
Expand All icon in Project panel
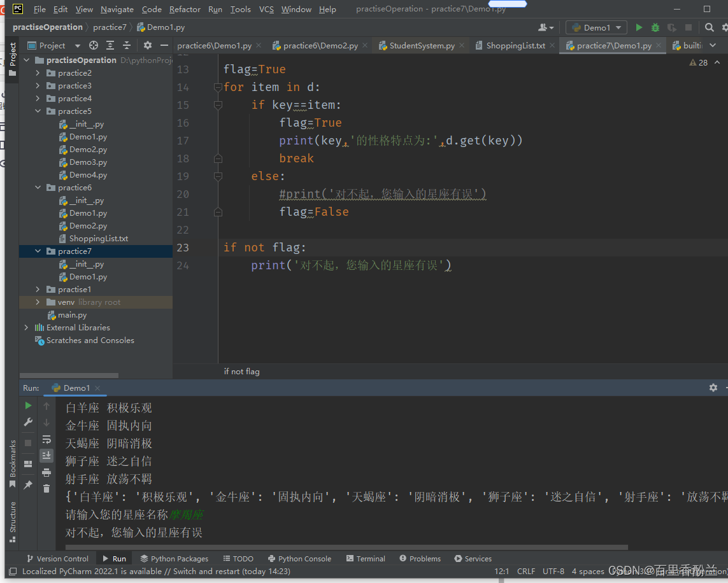pos(110,45)
